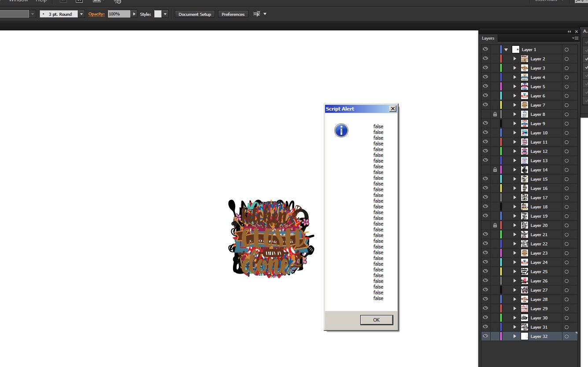Close the Script Alert dialog
The height and width of the screenshot is (367, 588).
point(393,109)
